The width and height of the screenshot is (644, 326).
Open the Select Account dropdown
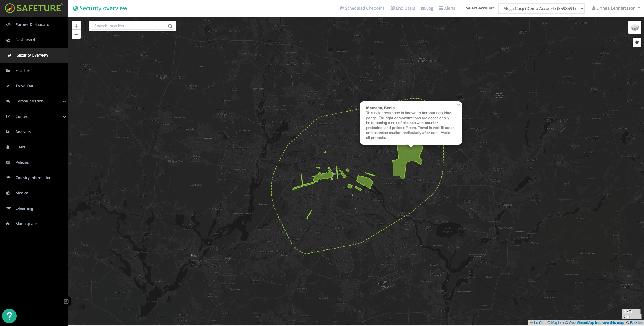[541, 8]
